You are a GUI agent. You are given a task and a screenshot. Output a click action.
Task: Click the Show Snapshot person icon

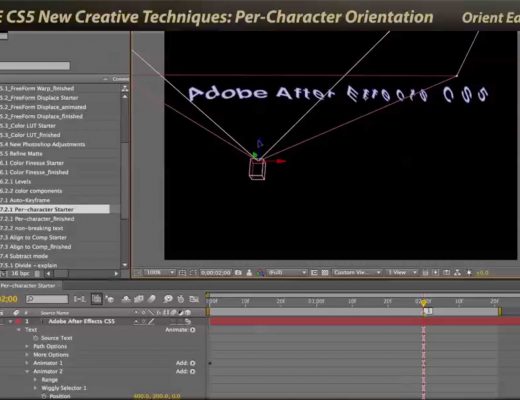249,273
